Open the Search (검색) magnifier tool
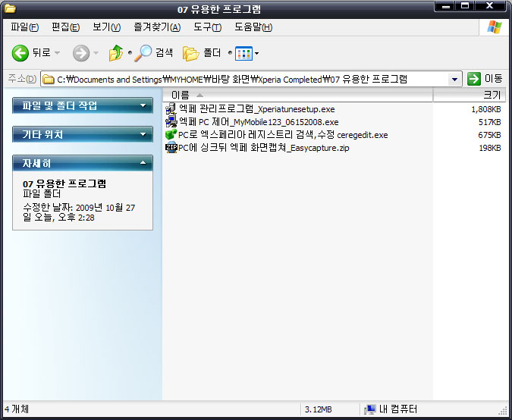Image resolution: width=512 pixels, height=420 pixels. tap(143, 53)
